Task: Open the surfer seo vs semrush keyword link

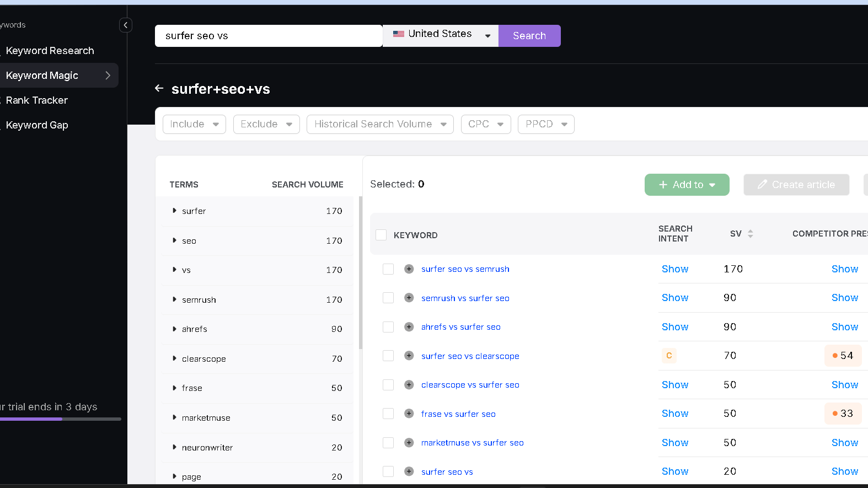Action: (465, 269)
